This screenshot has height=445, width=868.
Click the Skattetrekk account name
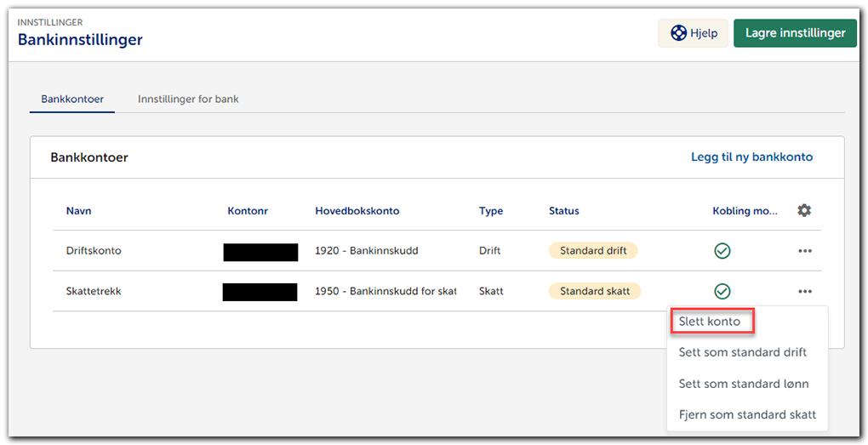[x=94, y=291]
